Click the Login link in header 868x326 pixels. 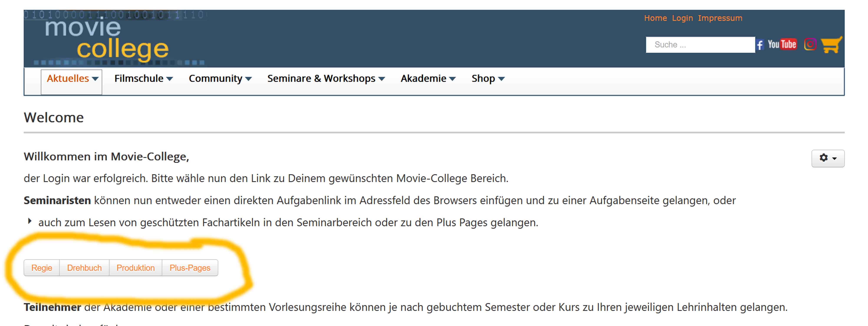682,18
